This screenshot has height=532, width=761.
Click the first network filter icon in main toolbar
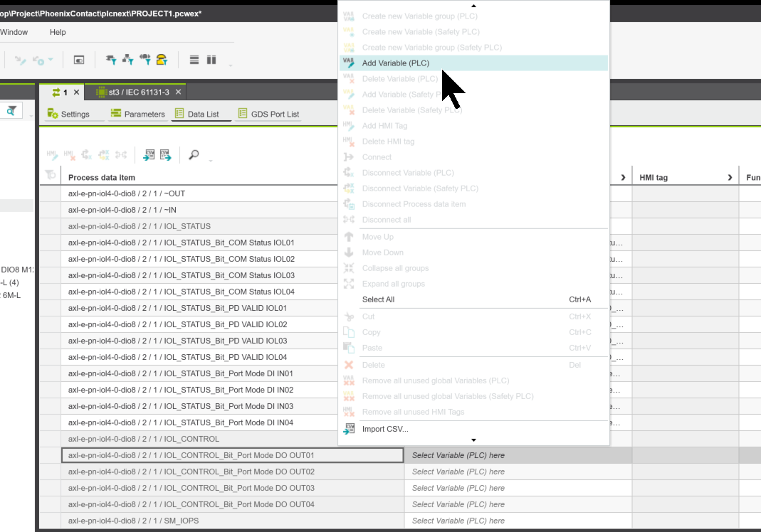(x=111, y=60)
